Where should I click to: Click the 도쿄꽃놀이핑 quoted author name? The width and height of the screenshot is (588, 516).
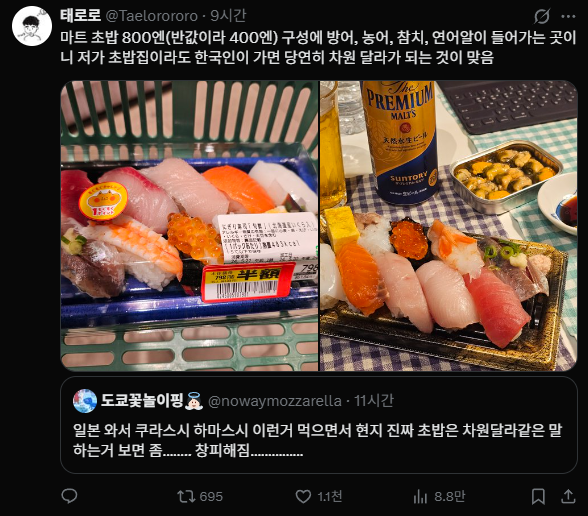pyautogui.click(x=141, y=400)
